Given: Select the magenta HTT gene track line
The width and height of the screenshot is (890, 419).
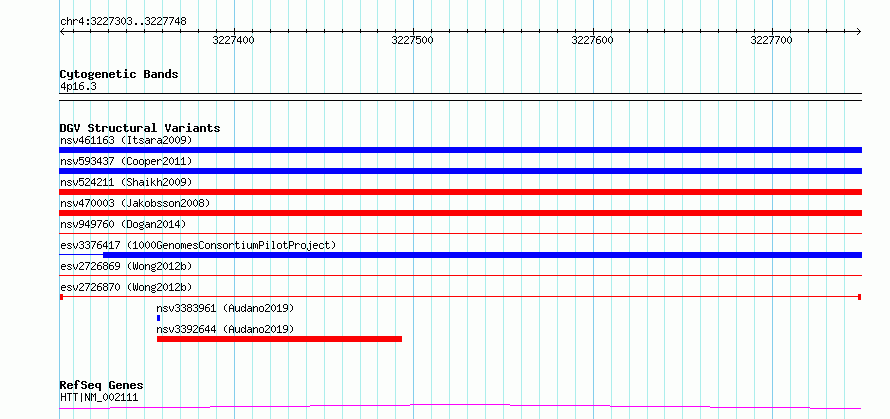Looking at the screenshot, I should point(460,407).
